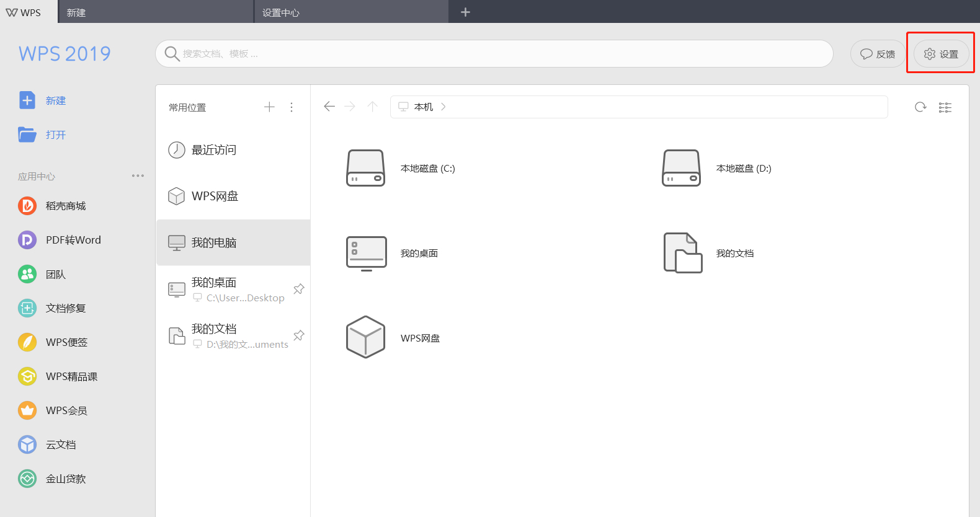This screenshot has height=517, width=980.
Task: Select 我的文档 in locations list
Action: [x=233, y=336]
